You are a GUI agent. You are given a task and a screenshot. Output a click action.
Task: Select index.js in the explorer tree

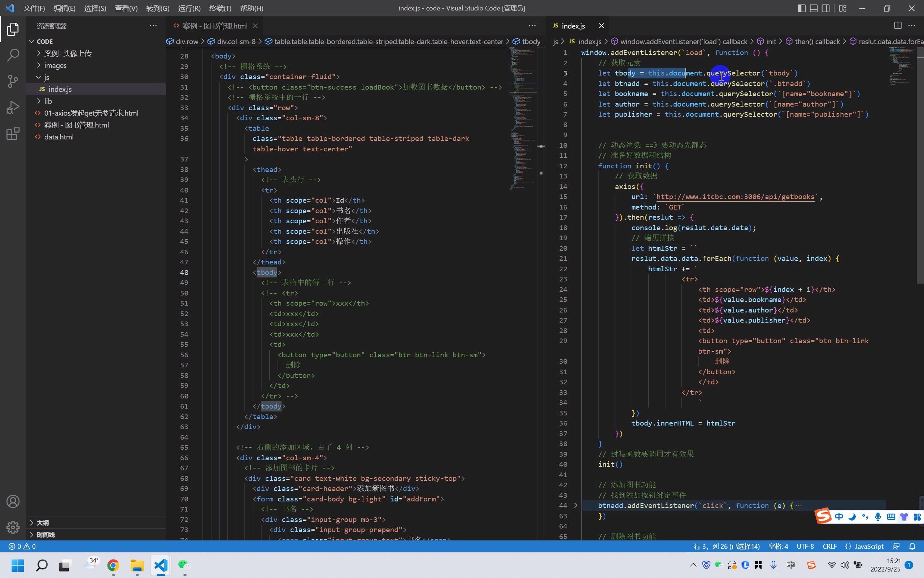click(95, 89)
